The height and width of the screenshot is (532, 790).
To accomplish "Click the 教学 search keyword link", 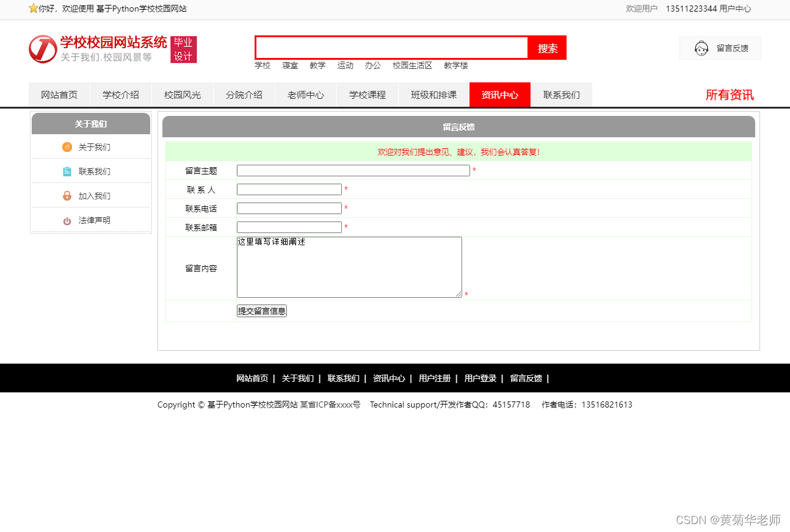I will [x=317, y=65].
